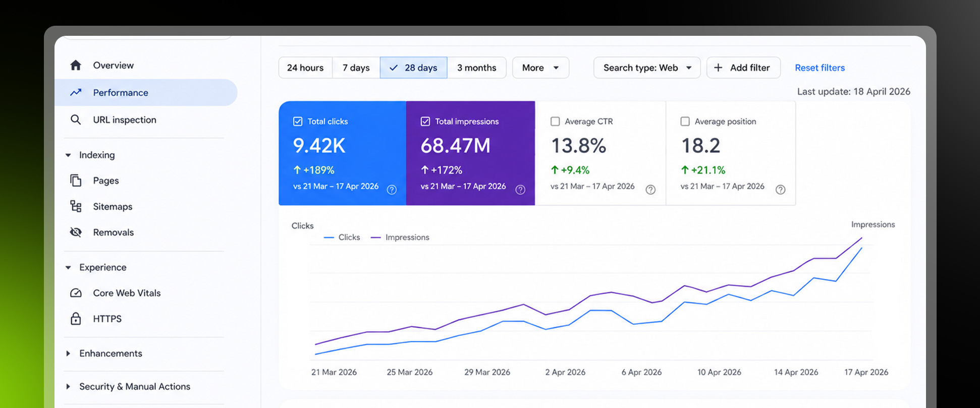Click the Removals crossed-eye icon
980x408 pixels.
[x=76, y=232]
